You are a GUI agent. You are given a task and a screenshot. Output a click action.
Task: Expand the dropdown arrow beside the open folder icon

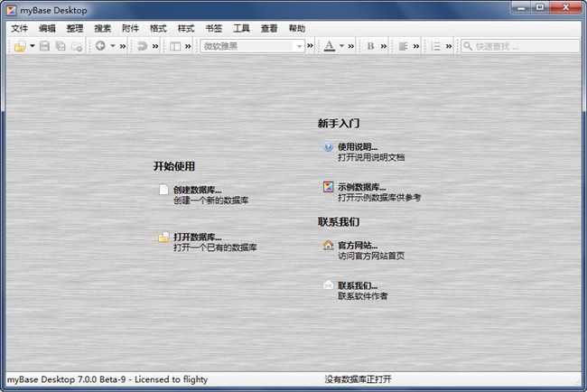coord(33,46)
